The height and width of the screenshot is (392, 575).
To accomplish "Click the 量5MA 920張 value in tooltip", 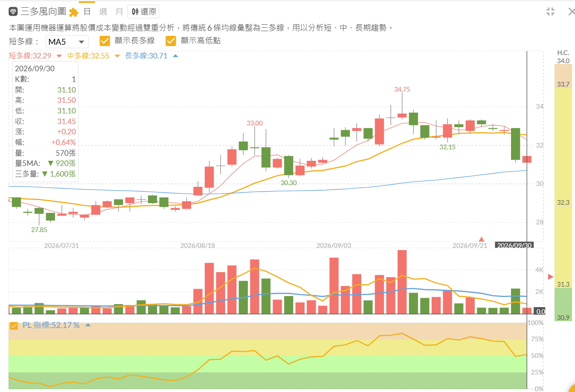I will (x=62, y=163).
